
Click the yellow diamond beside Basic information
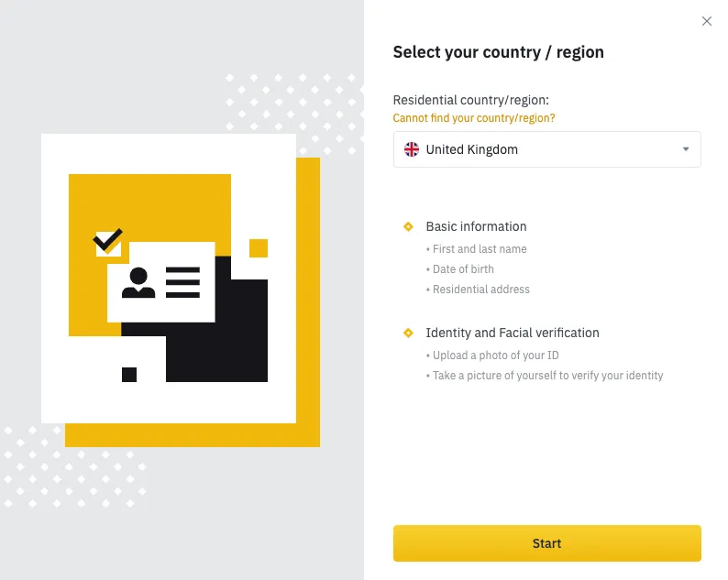[409, 226]
